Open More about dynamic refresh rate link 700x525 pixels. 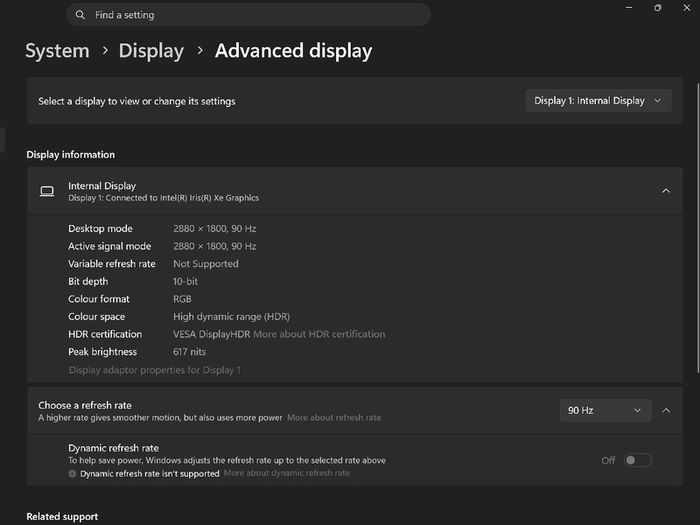[287, 473]
